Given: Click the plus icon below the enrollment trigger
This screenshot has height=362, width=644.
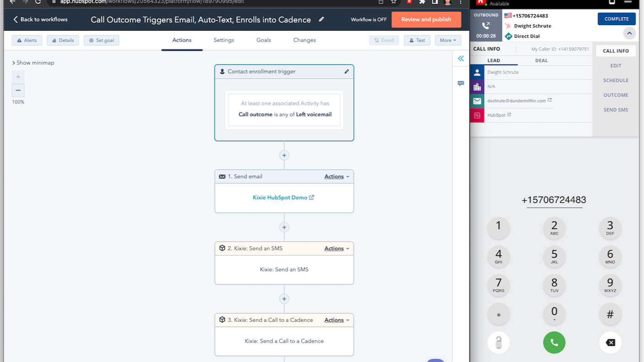Looking at the screenshot, I should point(284,155).
